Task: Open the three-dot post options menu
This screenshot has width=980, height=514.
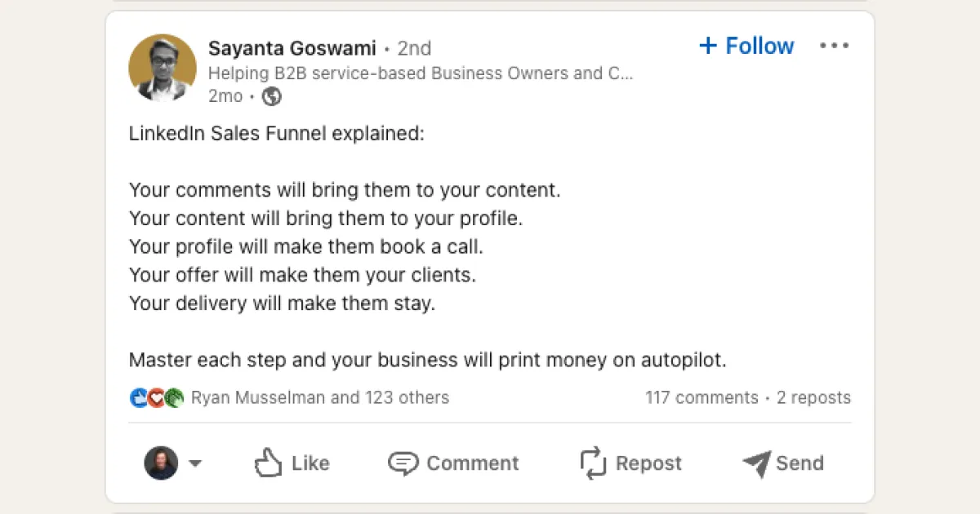Action: (834, 46)
